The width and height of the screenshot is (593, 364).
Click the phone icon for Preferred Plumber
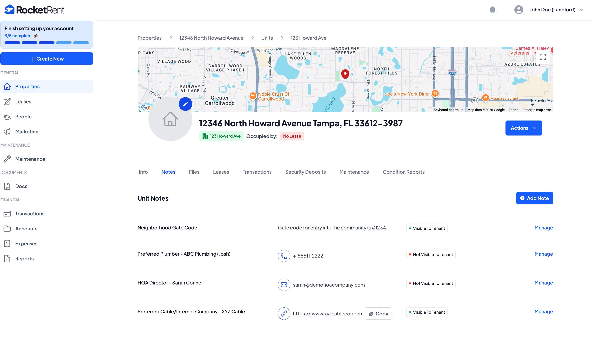click(284, 256)
